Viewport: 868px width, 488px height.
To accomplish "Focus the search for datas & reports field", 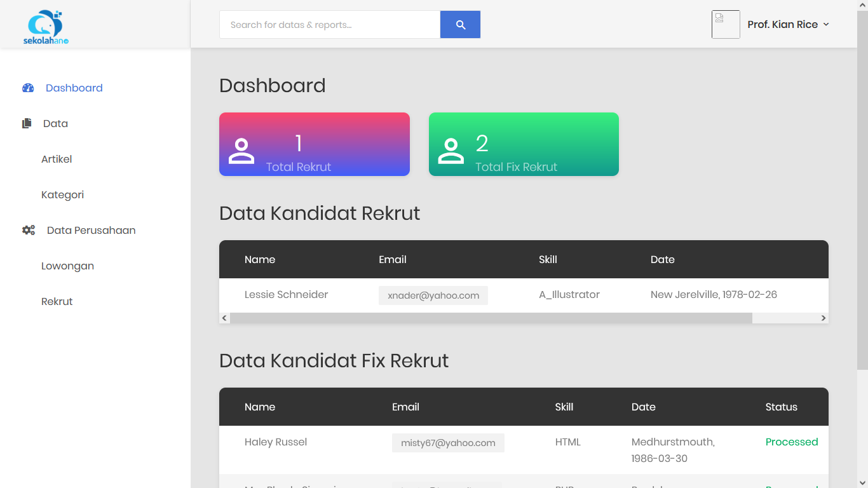I will click(329, 25).
